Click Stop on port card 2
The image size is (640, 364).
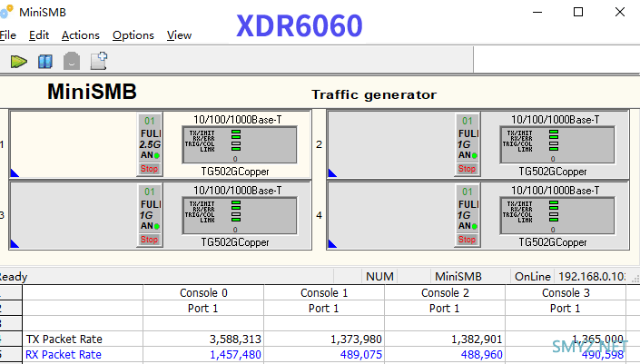pos(467,169)
